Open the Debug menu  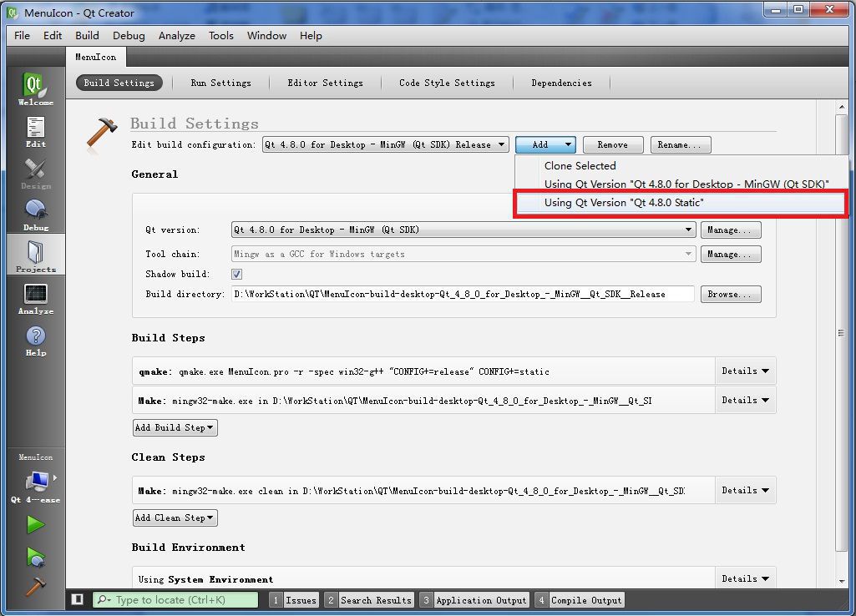click(x=129, y=35)
